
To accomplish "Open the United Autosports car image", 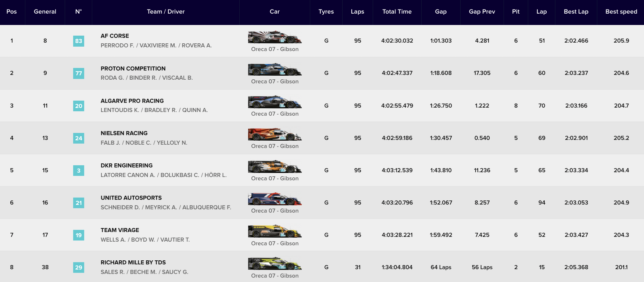I will (275, 199).
